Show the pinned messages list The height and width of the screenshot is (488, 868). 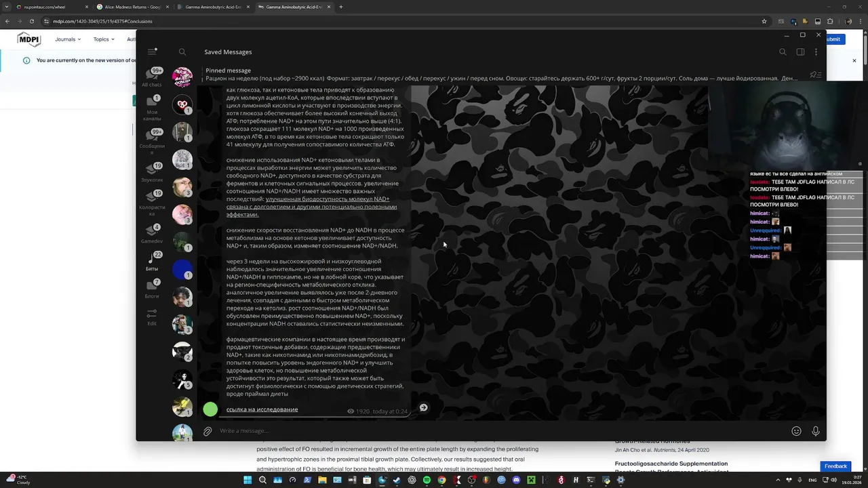pyautogui.click(x=816, y=75)
